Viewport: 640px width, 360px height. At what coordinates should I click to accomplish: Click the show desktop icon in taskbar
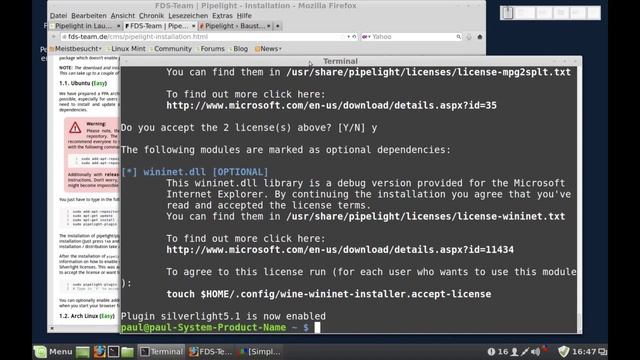[x=82, y=352]
